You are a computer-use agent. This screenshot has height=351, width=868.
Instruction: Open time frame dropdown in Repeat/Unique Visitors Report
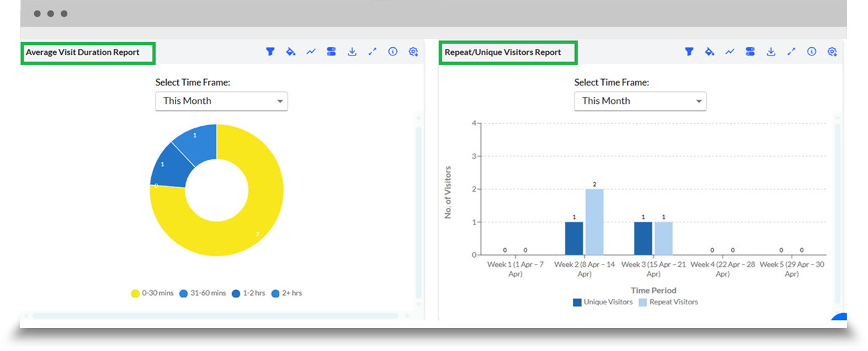(640, 101)
